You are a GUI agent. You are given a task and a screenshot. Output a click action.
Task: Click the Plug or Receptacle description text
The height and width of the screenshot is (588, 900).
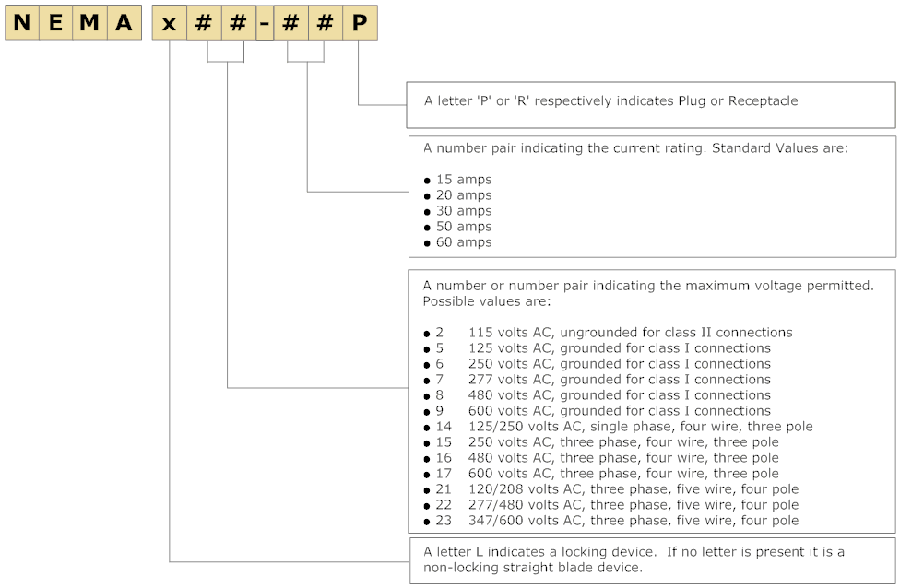610,100
